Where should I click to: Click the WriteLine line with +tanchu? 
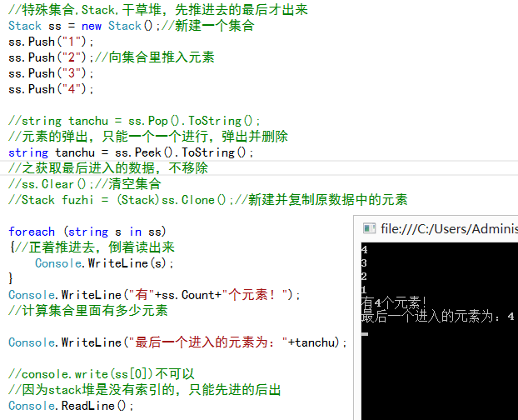tap(177, 342)
